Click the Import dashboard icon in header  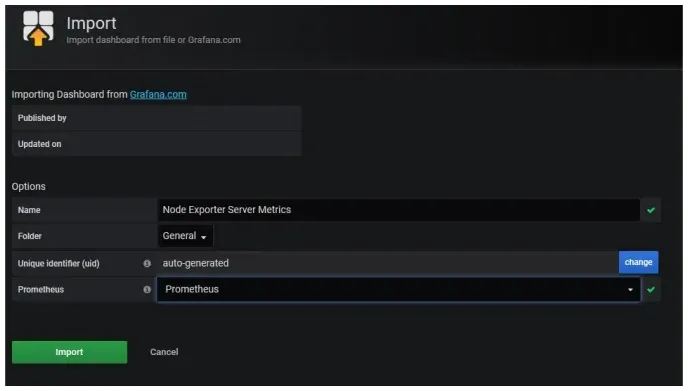[x=38, y=28]
